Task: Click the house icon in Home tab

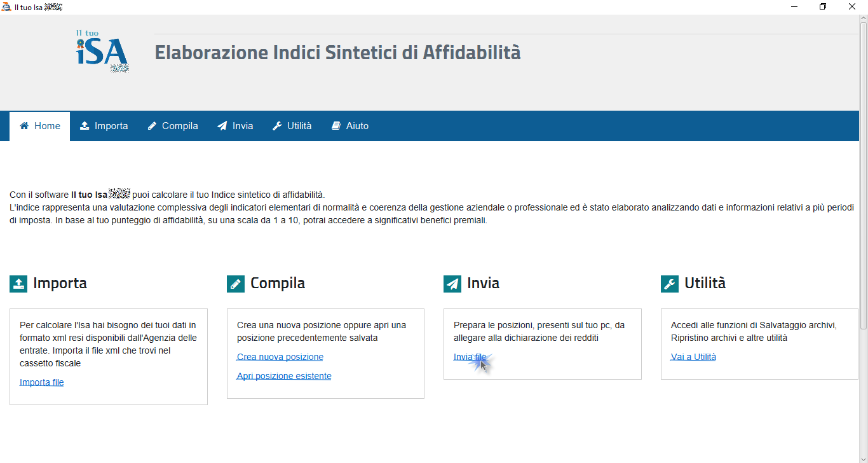Action: (24, 126)
